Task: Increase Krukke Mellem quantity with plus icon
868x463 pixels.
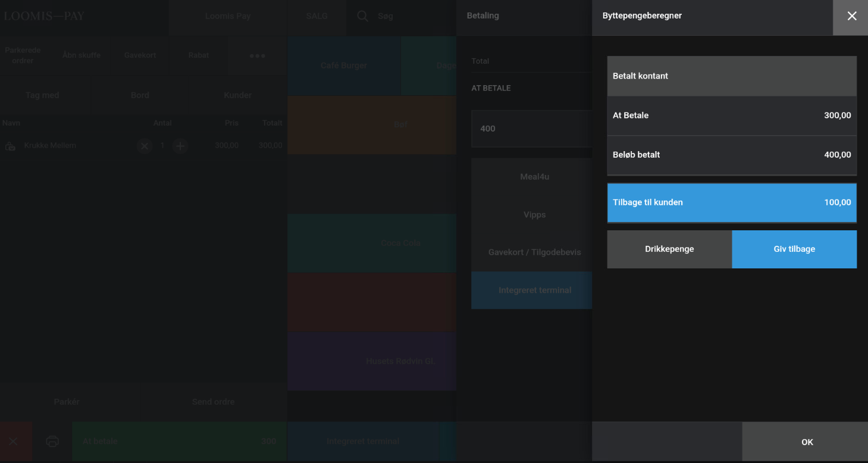Action: point(180,146)
